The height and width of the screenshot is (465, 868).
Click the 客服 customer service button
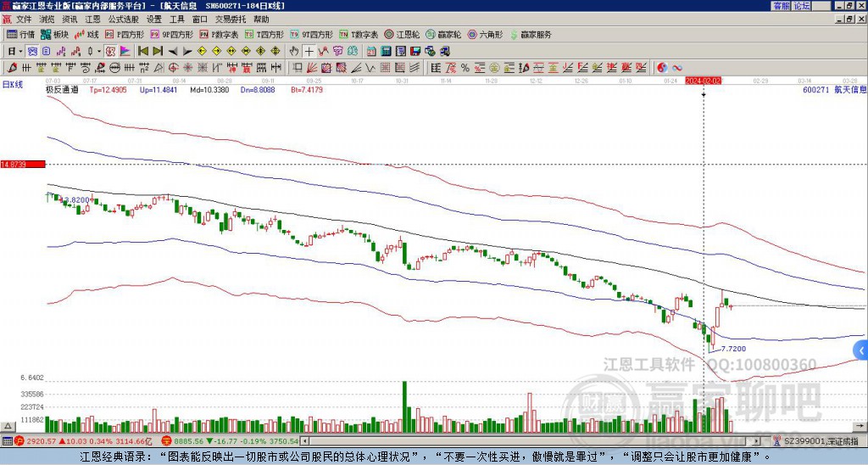coord(782,6)
